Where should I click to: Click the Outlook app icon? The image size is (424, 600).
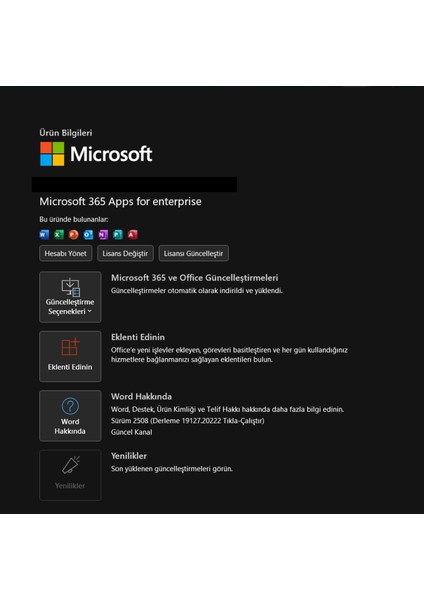point(88,235)
